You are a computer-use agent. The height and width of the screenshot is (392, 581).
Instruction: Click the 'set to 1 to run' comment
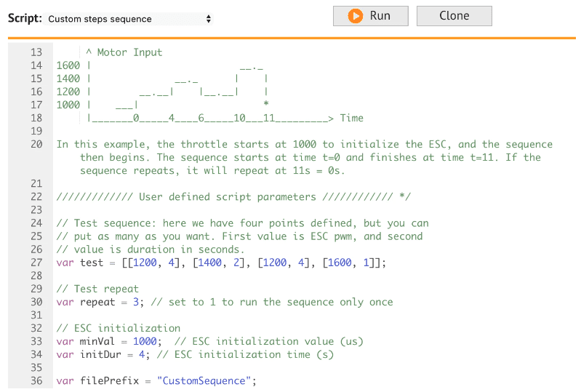pos(272,302)
